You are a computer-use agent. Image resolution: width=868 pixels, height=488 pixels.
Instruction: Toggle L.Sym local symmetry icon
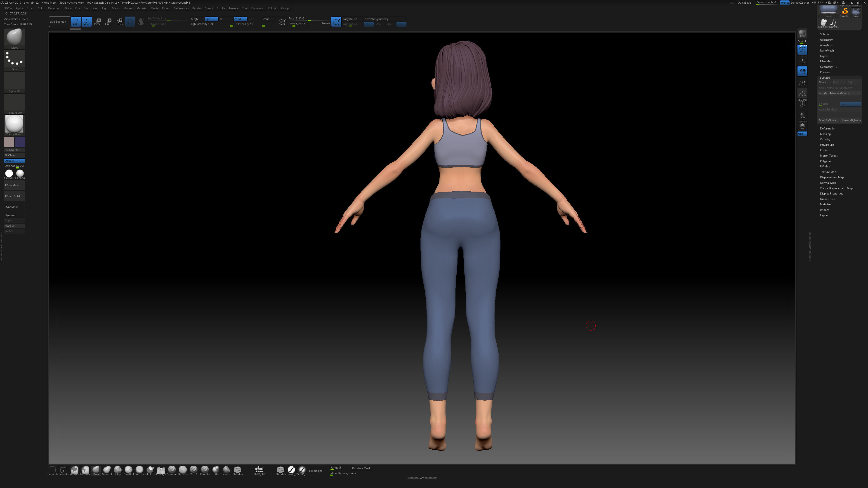[802, 82]
